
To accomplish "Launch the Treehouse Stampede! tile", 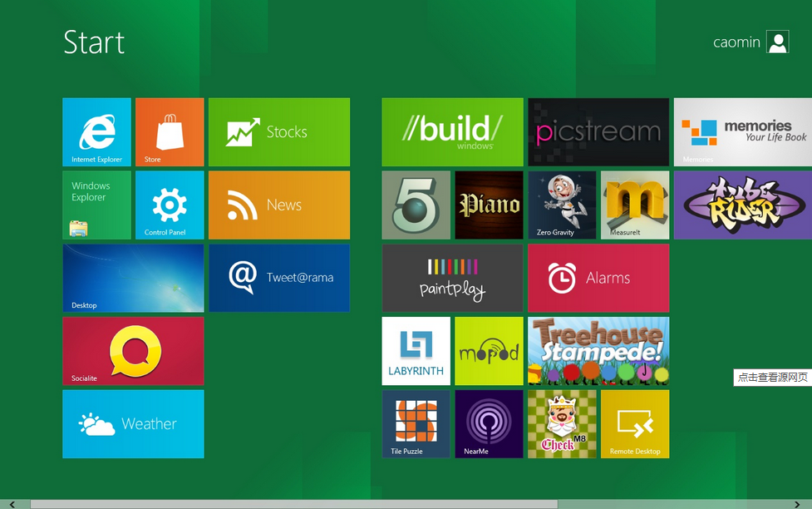I will (x=598, y=351).
